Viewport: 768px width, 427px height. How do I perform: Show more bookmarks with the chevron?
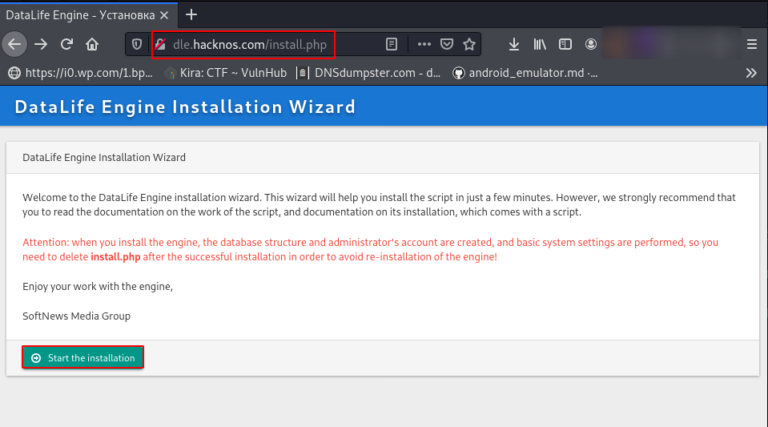751,72
